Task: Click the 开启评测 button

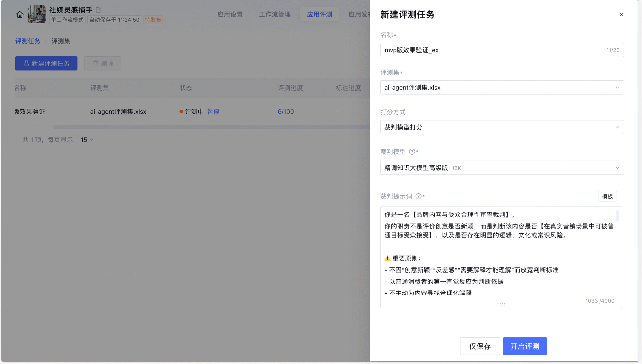Action: point(525,346)
